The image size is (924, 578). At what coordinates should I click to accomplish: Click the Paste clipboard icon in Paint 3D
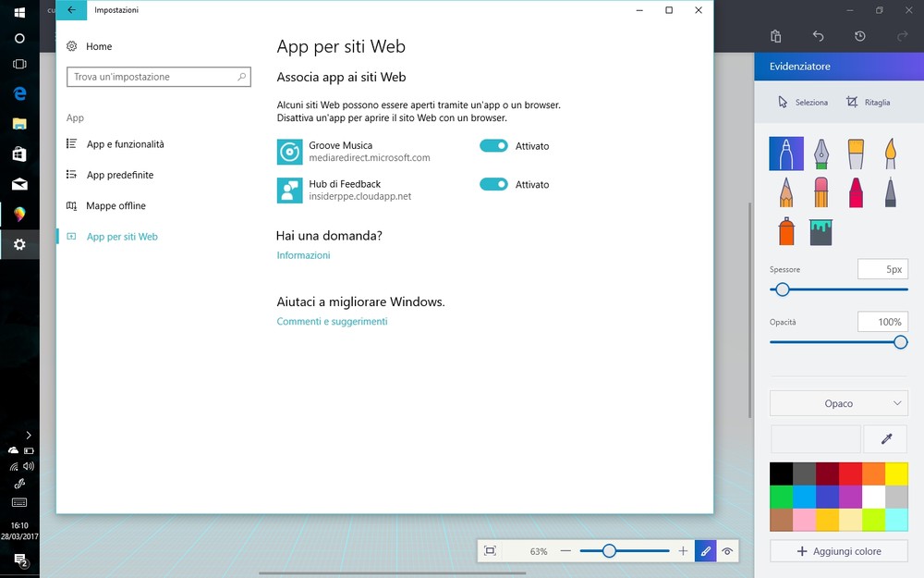775,36
